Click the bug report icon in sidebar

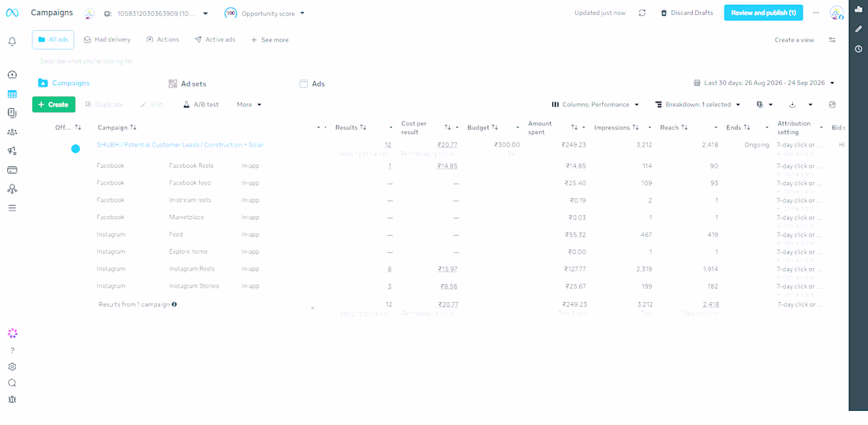point(12,400)
